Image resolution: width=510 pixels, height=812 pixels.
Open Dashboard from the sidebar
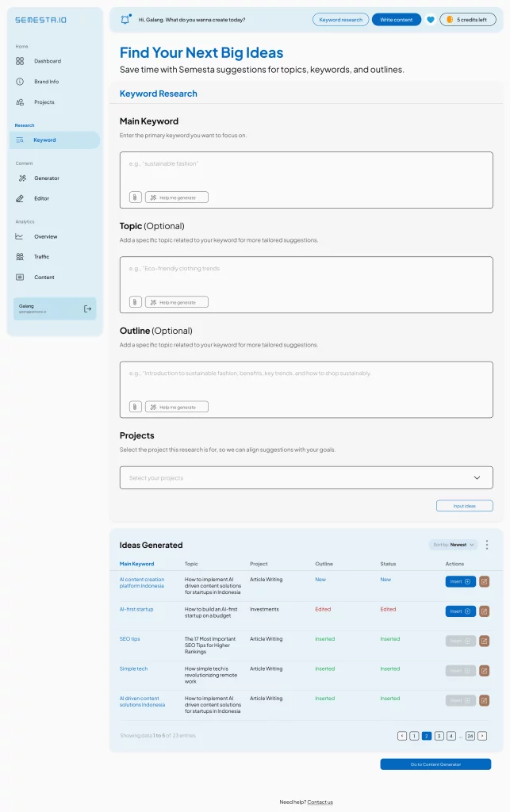[x=47, y=61]
